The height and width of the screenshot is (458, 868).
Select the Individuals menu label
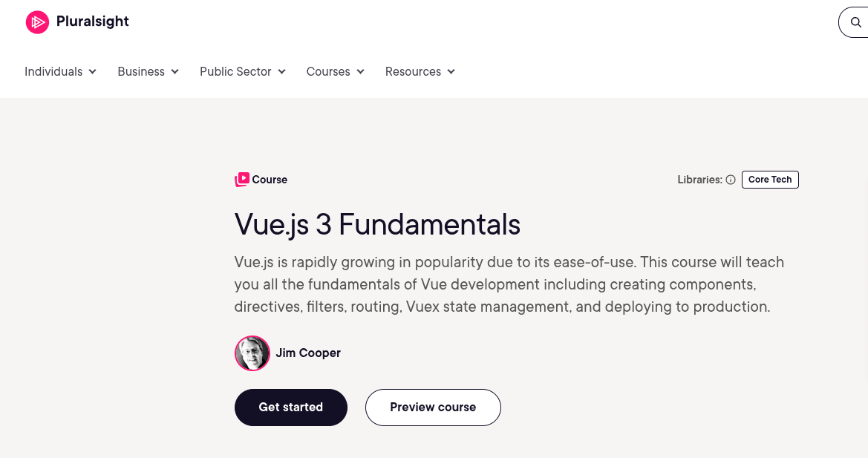[x=53, y=72]
